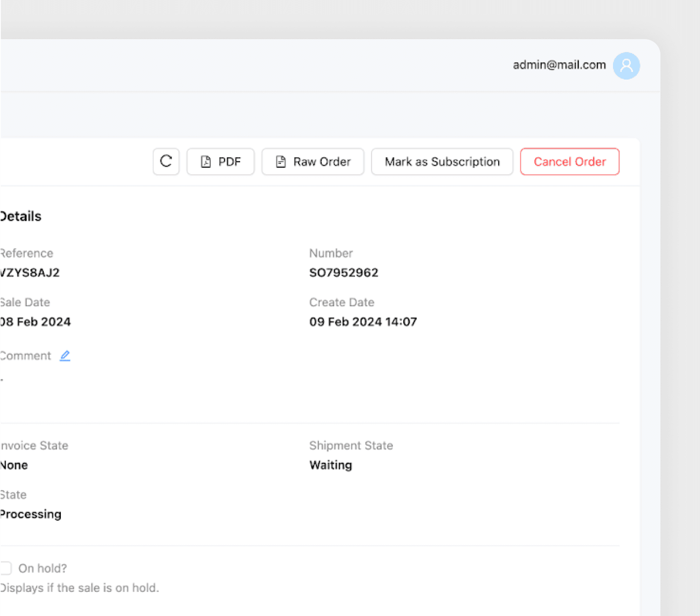View the Raw Order
700x616 pixels.
click(312, 161)
